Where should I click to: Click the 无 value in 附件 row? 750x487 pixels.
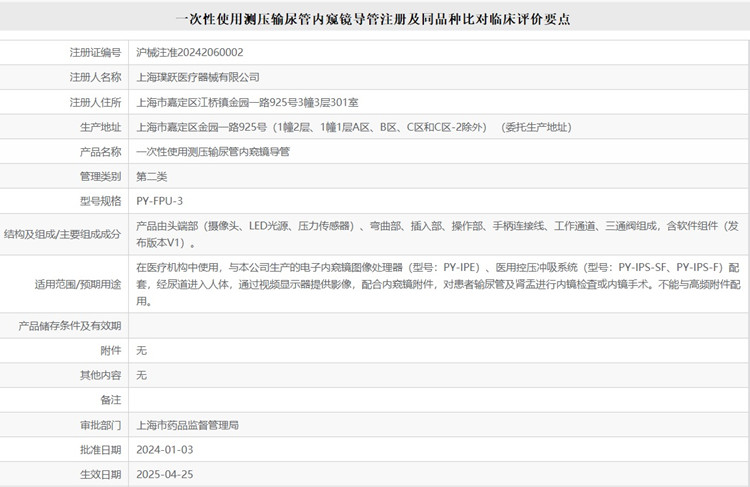(x=141, y=351)
